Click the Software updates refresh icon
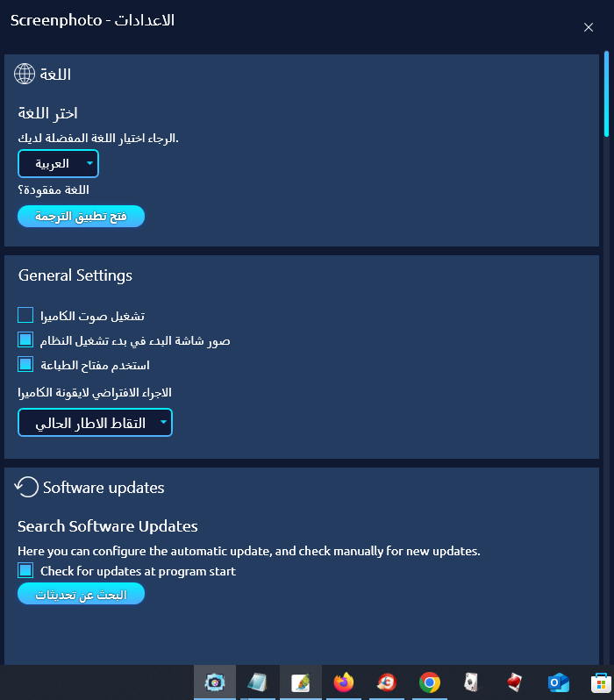 pos(26,487)
